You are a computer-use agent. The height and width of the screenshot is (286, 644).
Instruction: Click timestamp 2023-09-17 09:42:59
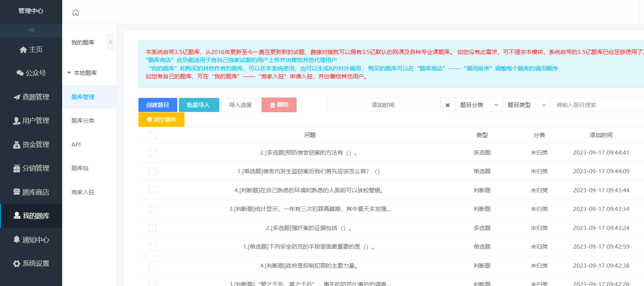click(x=601, y=247)
